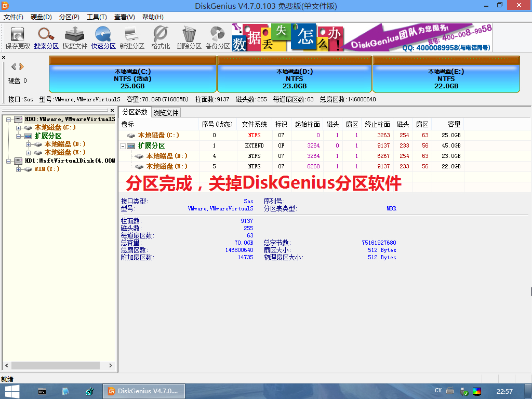The height and width of the screenshot is (399, 532).
Task: Expand 本地磁盘 (D:) in the tree
Action: point(29,144)
